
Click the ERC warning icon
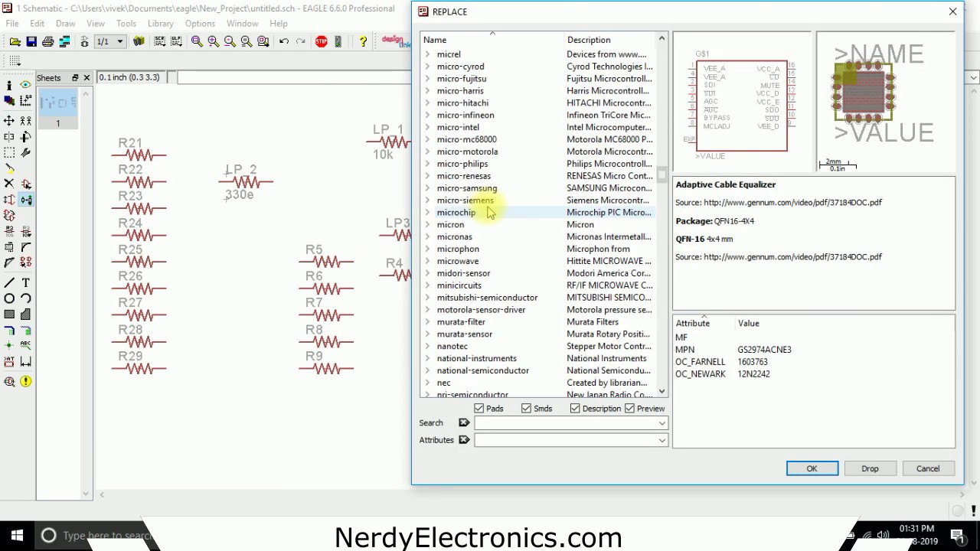(26, 381)
